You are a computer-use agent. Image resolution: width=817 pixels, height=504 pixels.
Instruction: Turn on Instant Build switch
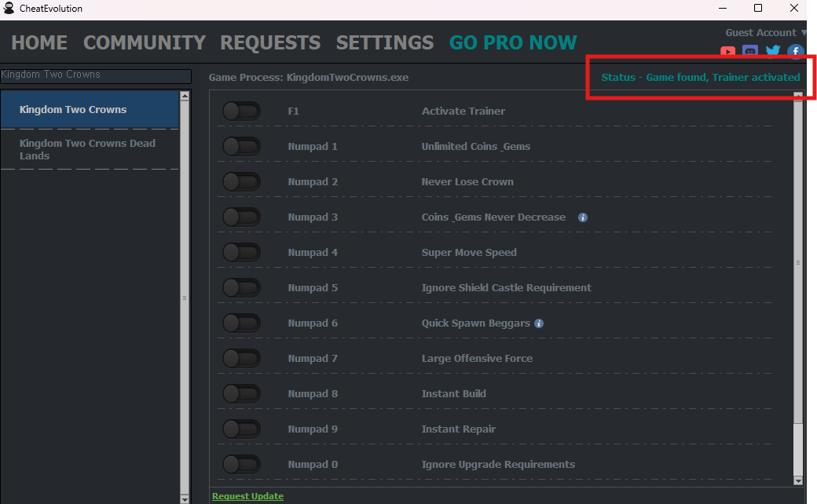(241, 393)
